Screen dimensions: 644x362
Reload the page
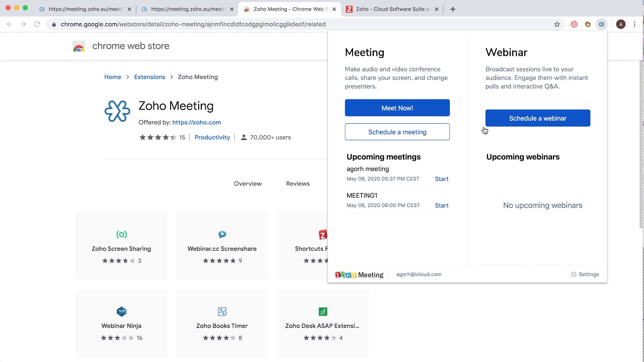pyautogui.click(x=37, y=24)
